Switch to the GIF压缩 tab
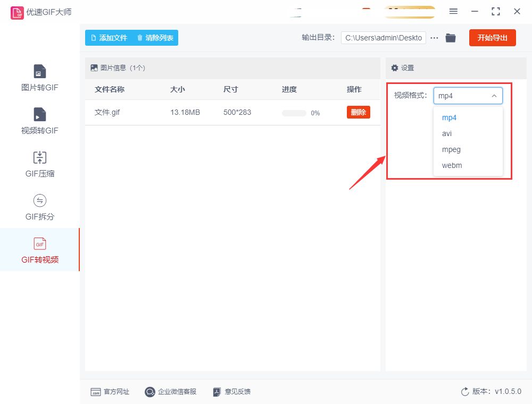532x404 pixels. tap(40, 164)
